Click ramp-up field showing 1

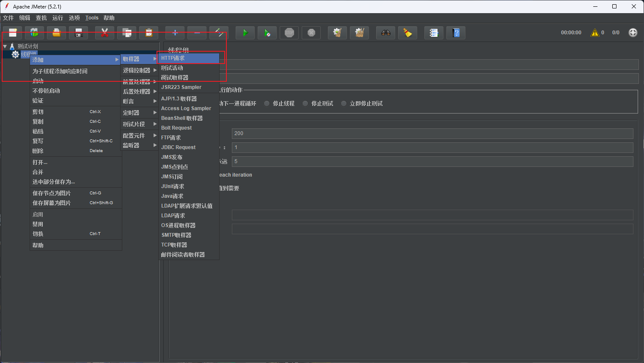(x=432, y=147)
